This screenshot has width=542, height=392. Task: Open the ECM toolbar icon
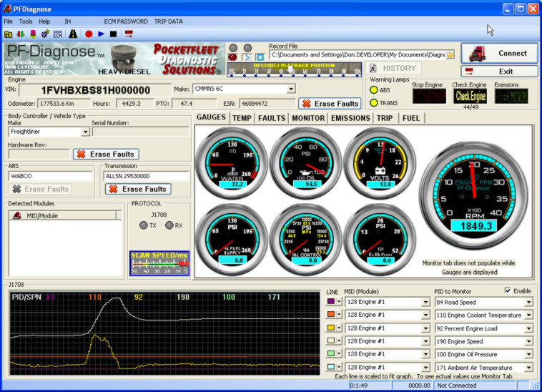coord(58,34)
